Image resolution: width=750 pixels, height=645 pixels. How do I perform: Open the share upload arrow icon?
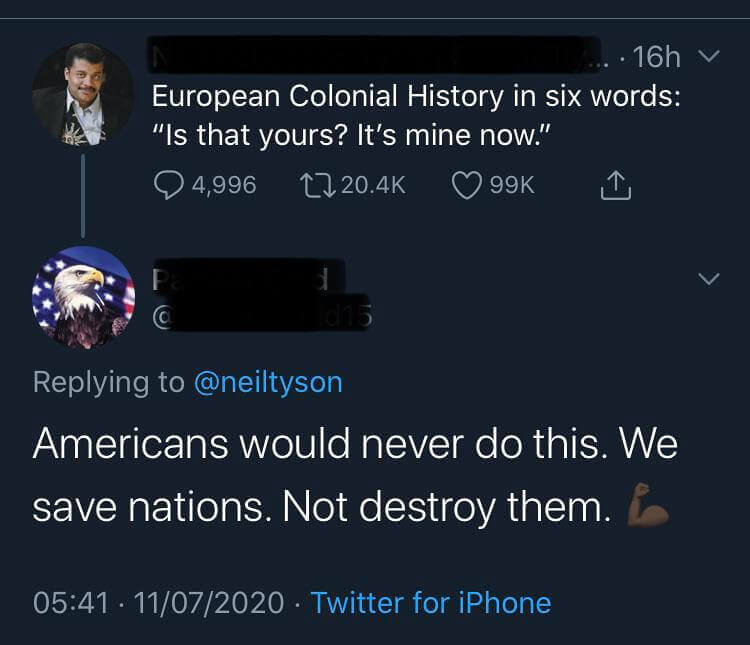613,184
